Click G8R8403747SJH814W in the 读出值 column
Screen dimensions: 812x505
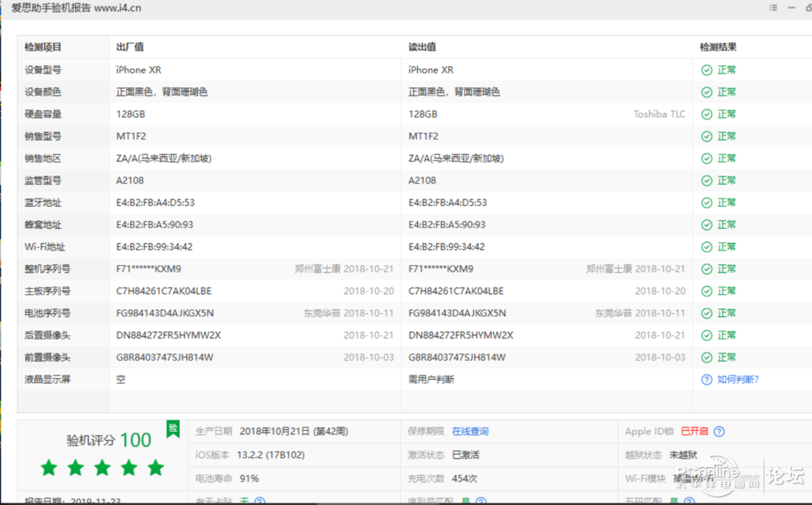tap(457, 358)
